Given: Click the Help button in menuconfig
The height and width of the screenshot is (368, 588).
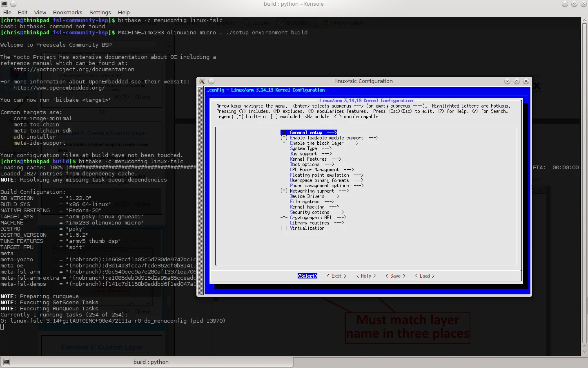Looking at the screenshot, I should point(366,276).
